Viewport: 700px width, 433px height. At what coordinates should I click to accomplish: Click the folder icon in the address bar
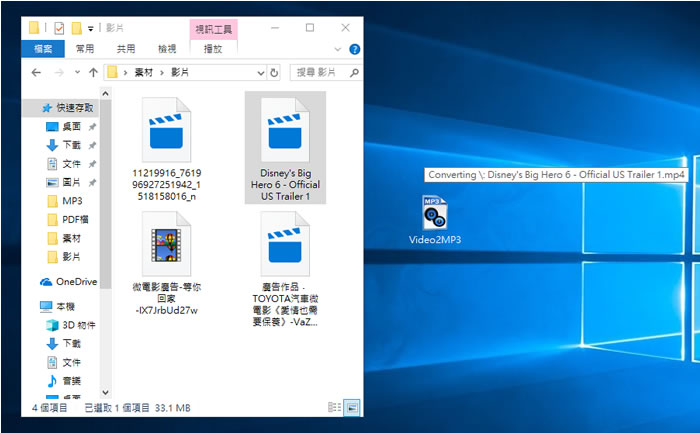pyautogui.click(x=112, y=72)
